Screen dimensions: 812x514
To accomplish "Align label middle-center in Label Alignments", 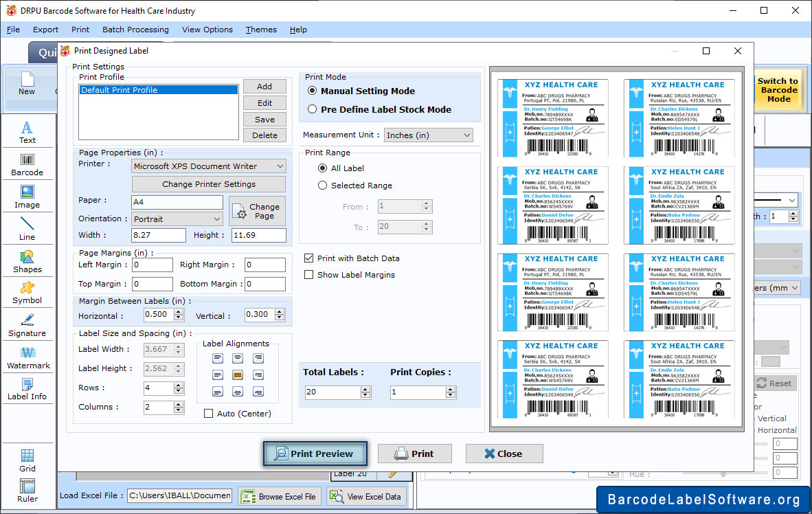I will click(238, 375).
